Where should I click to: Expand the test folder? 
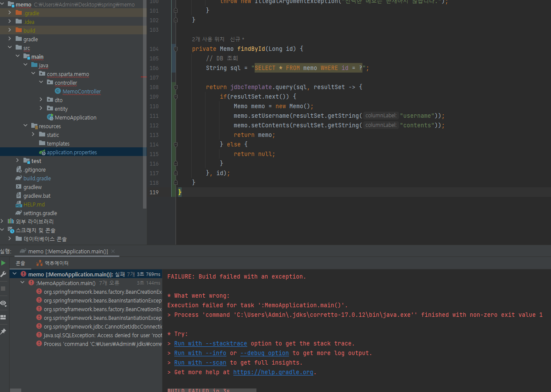[17, 161]
